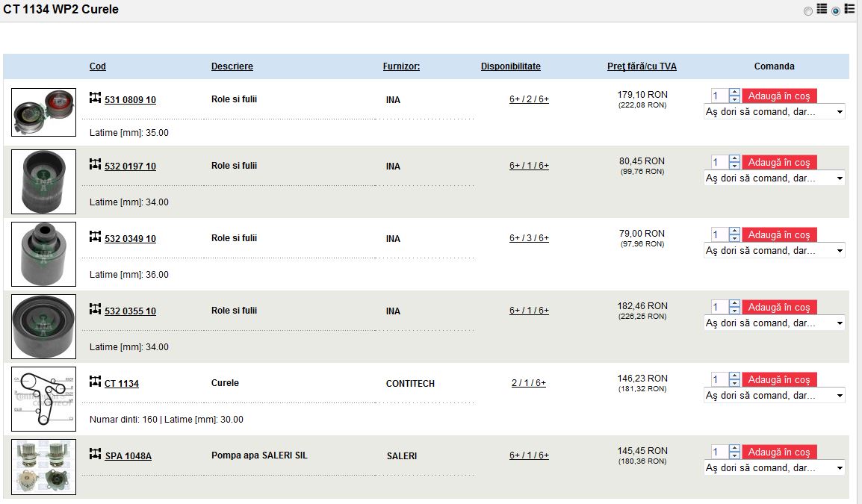This screenshot has height=504, width=862.
Task: Select the first view mode radio button
Action: click(x=808, y=11)
